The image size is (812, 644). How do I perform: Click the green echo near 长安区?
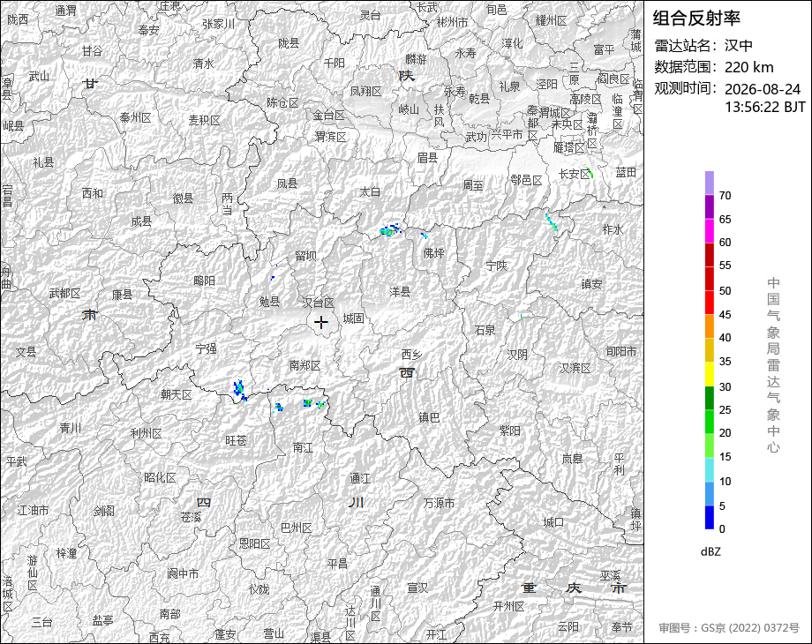[x=589, y=171]
